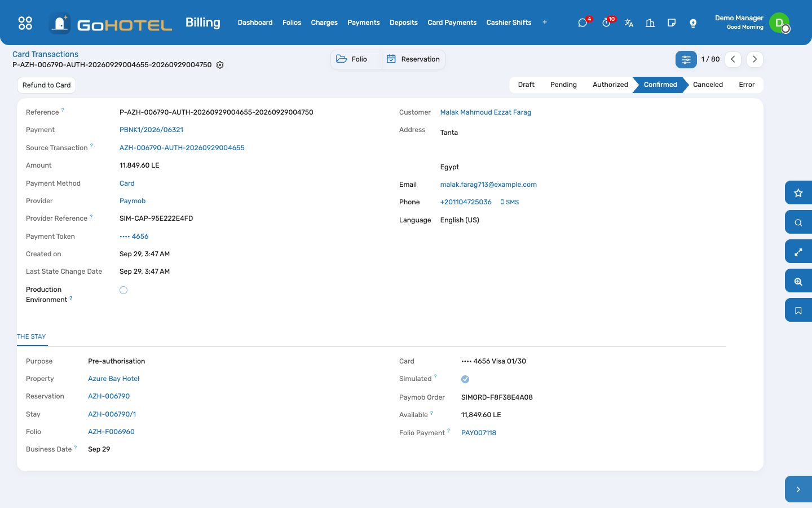Click the GoHotel bell logo
Image resolution: width=812 pixels, height=508 pixels.
point(60,23)
